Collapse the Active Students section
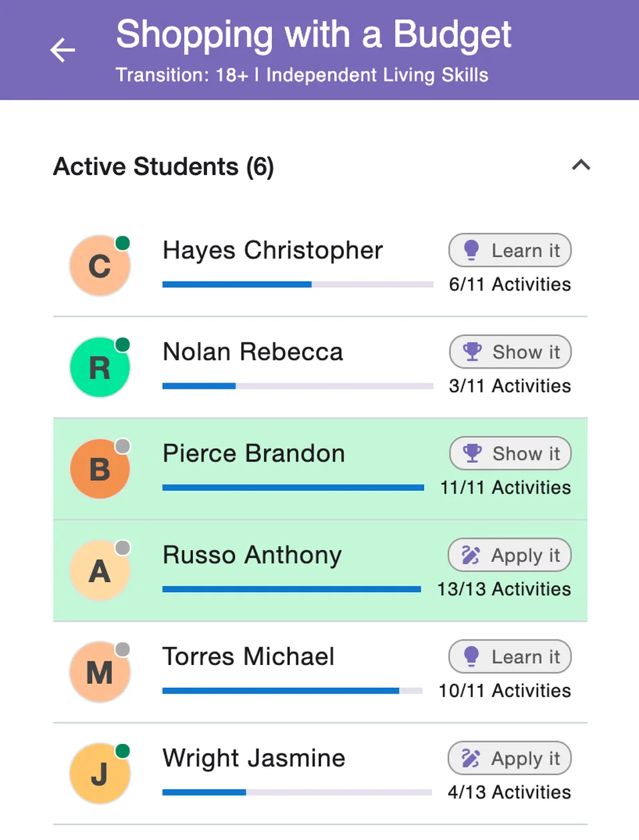 point(581,165)
